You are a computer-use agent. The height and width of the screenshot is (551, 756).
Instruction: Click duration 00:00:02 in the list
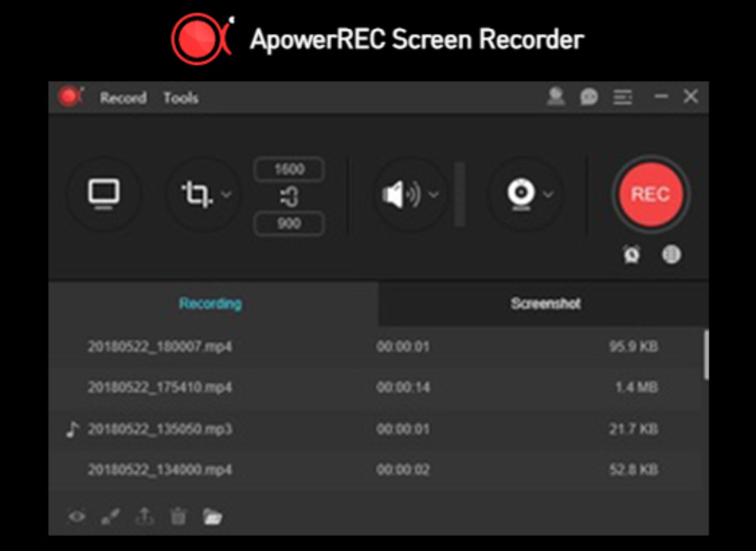pos(403,470)
